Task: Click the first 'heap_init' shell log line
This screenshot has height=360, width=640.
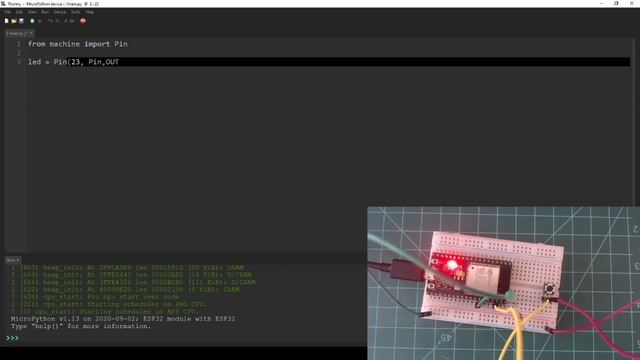Action: point(127,268)
